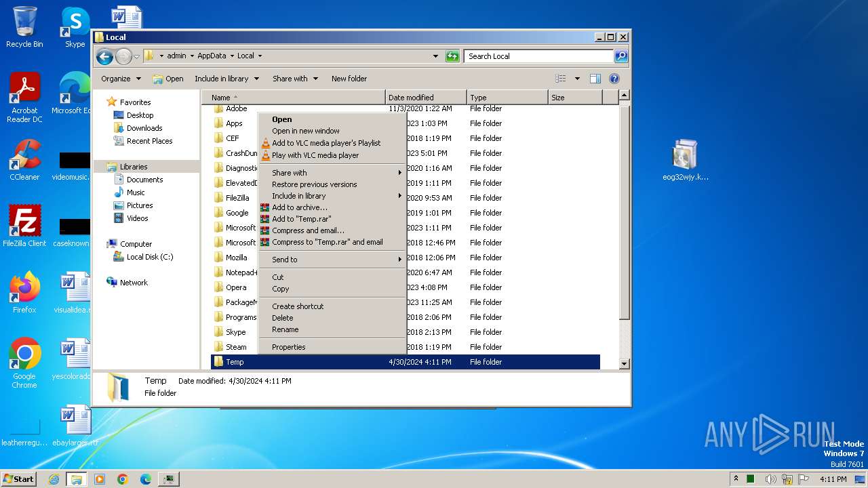Viewport: 868px width, 488px height.
Task: Show the preview pane icon
Action: point(595,79)
